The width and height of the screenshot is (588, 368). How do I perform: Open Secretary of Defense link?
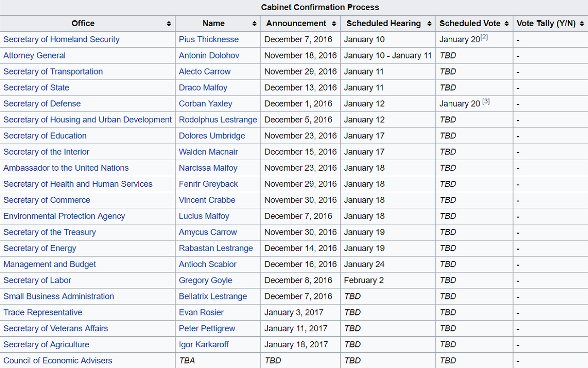tap(42, 104)
